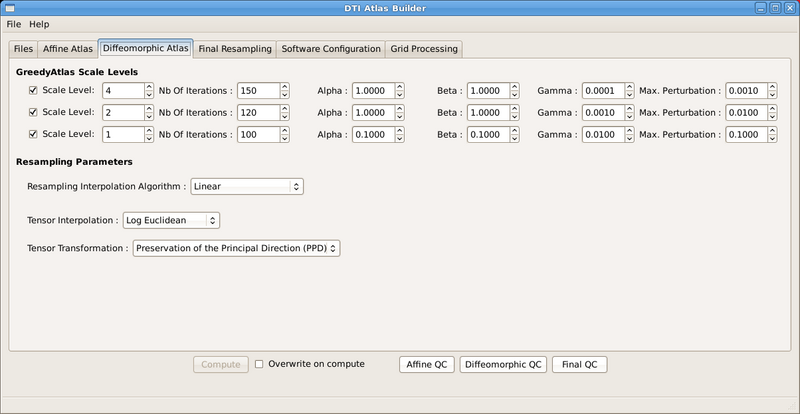Enable Overwrite on compute checkbox

(259, 364)
